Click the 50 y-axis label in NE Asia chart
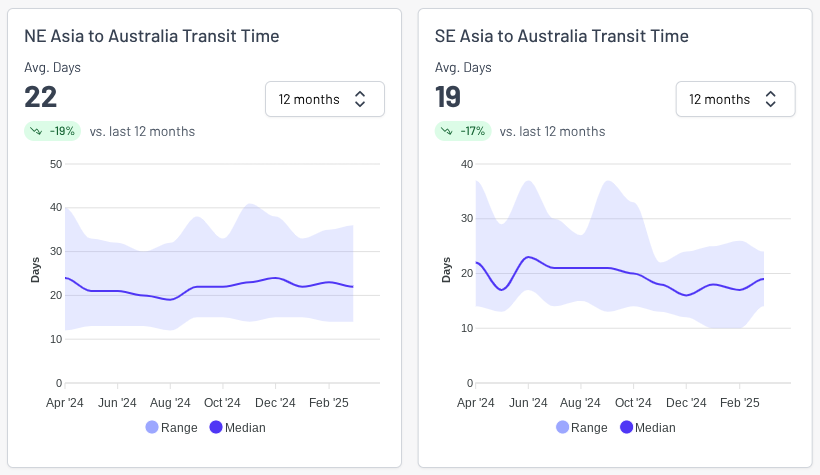The height and width of the screenshot is (475, 820). click(56, 164)
